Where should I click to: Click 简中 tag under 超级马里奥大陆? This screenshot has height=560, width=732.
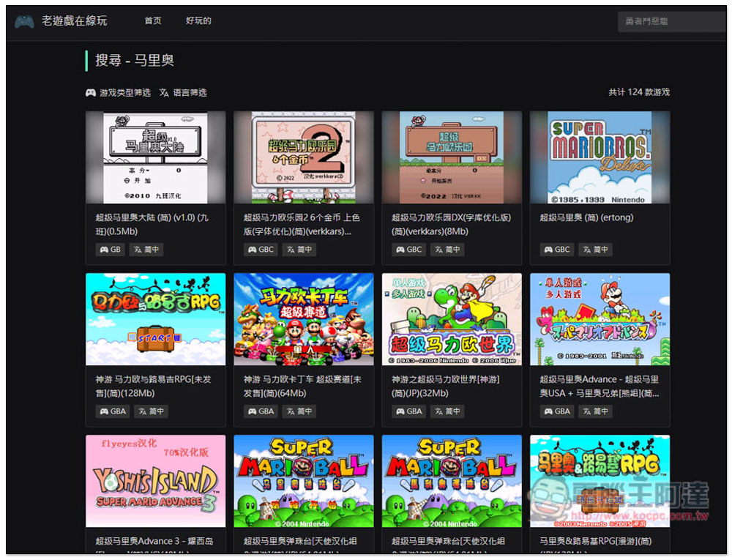146,250
